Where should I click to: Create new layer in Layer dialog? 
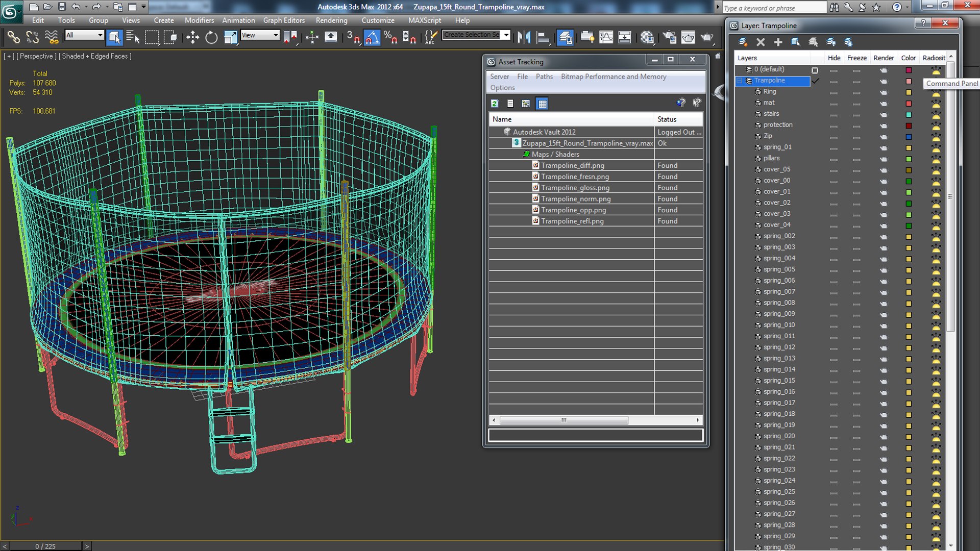point(743,42)
